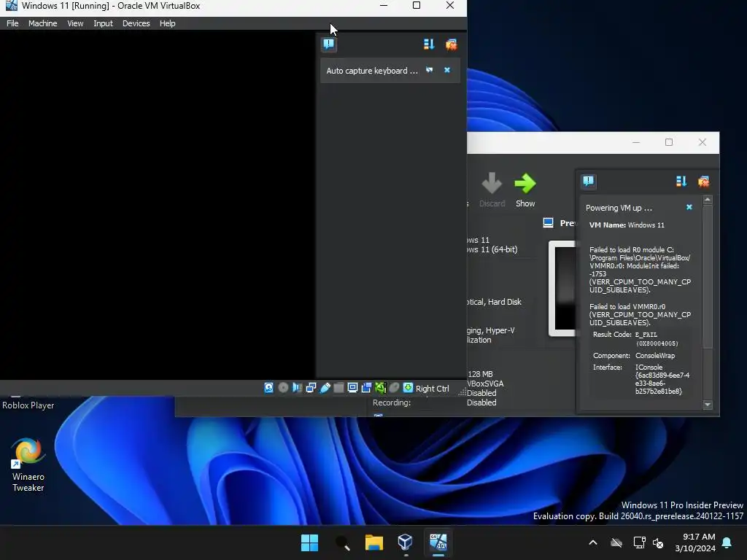Image resolution: width=747 pixels, height=560 pixels.
Task: Select the Auto capture keyboard notification text
Action: 371,71
